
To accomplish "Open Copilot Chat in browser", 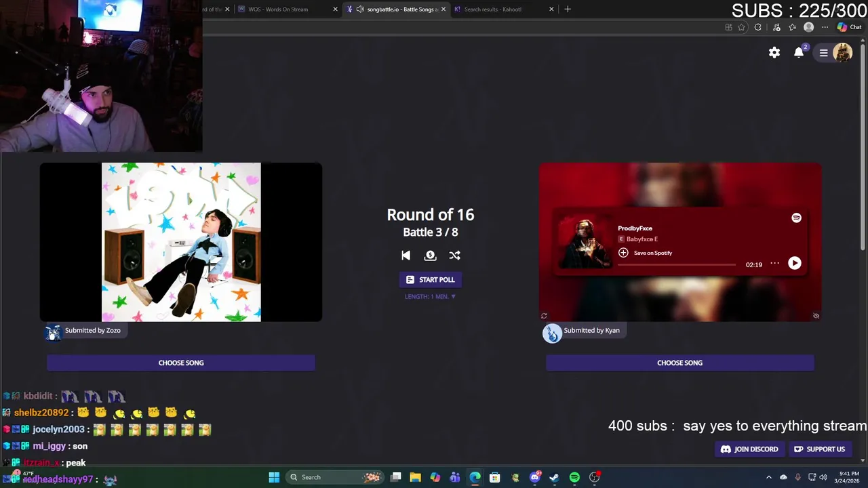I will [x=849, y=27].
